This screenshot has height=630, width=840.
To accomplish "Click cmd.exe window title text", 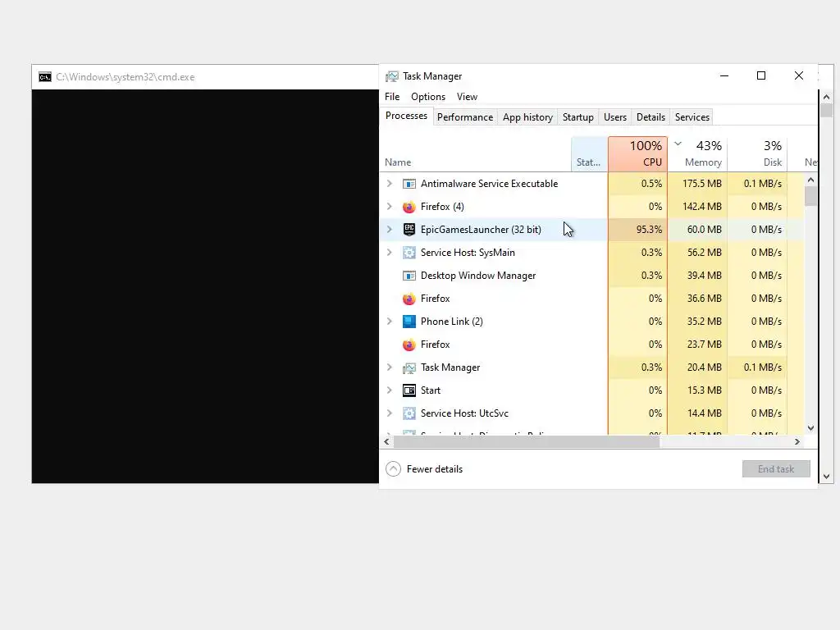I will point(126,77).
